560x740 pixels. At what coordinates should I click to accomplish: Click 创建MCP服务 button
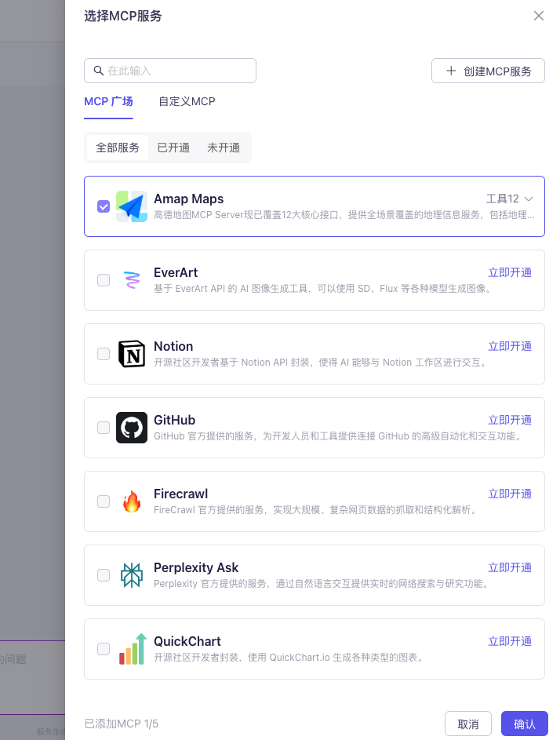coord(489,71)
